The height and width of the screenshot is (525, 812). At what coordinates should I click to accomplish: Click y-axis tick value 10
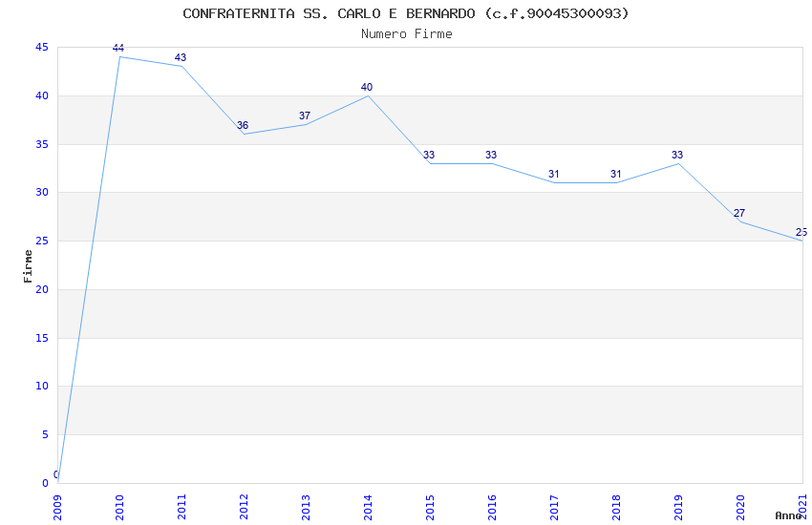(42, 387)
